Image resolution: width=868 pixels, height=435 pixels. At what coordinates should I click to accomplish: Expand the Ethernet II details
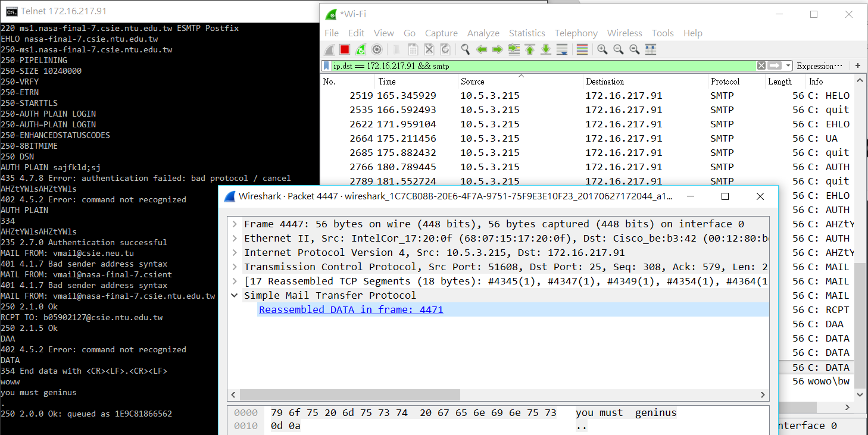pos(235,238)
